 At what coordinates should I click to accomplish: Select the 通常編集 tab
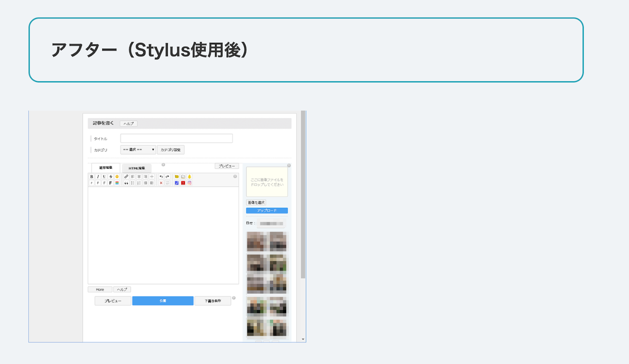point(106,168)
